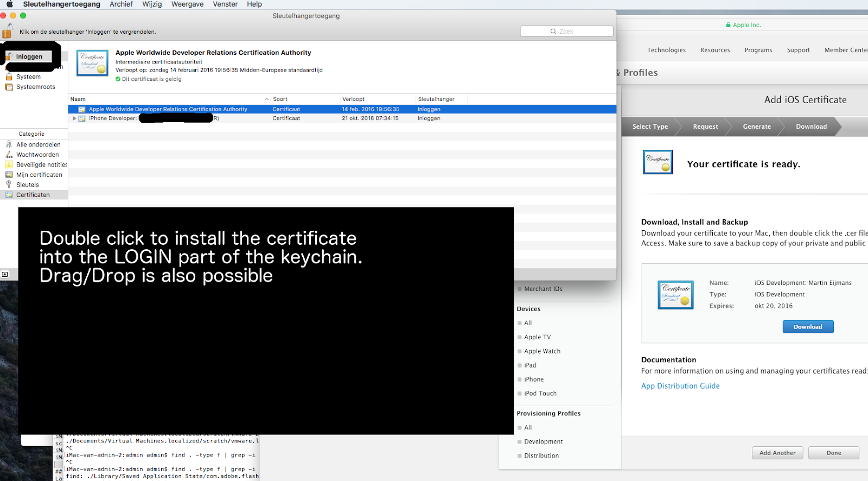Select Apple TV under Devices
The width and height of the screenshot is (868, 481).
coord(537,337)
